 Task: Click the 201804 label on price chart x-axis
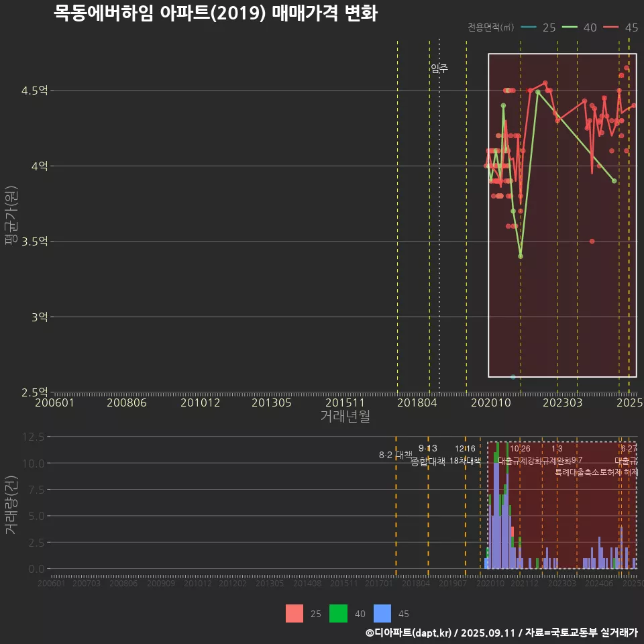click(x=415, y=402)
